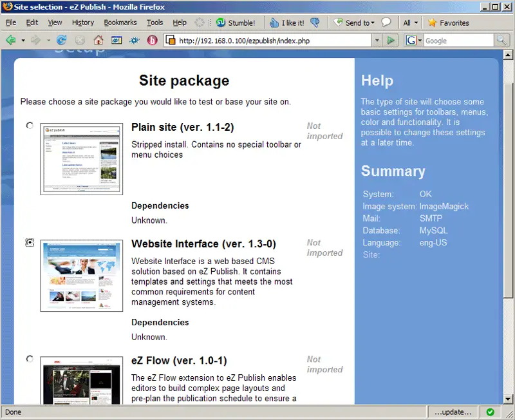
Task: Click the scrollbar down arrow
Action: tap(508, 399)
